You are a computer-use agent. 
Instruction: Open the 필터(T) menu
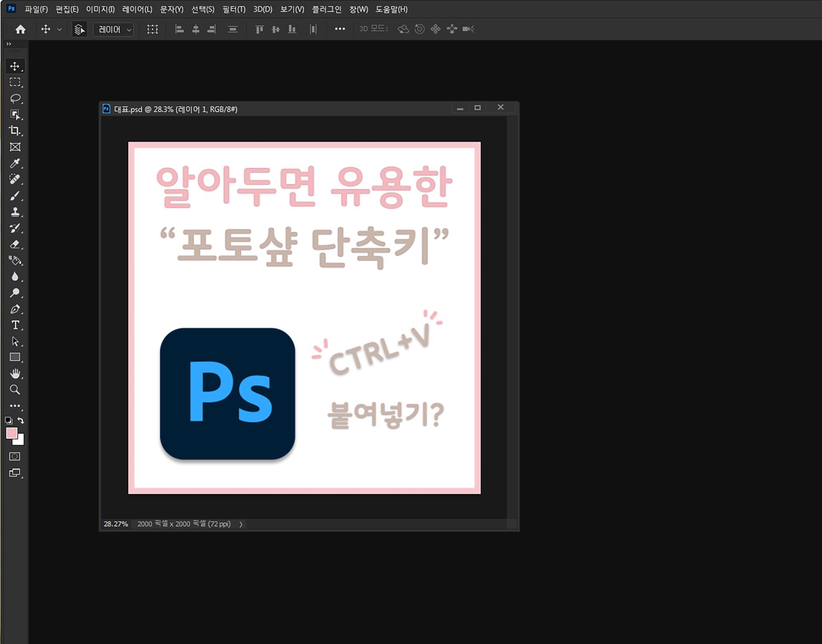pos(234,9)
